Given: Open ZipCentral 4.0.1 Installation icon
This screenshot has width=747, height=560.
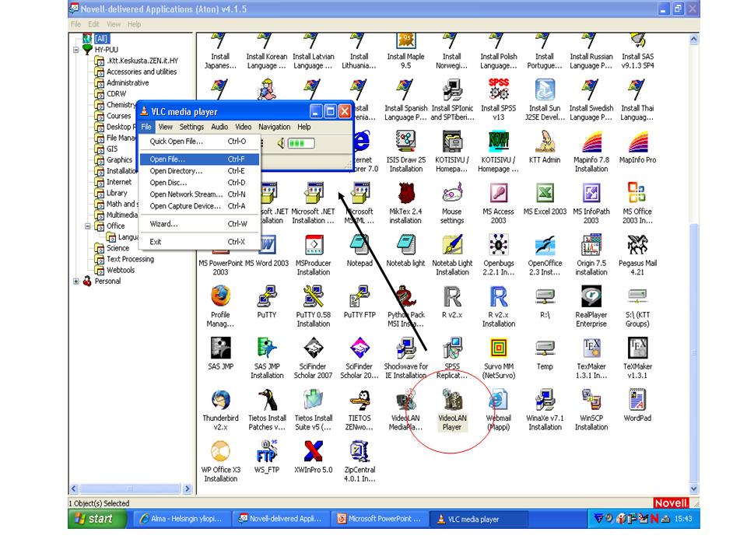Looking at the screenshot, I should [x=359, y=451].
